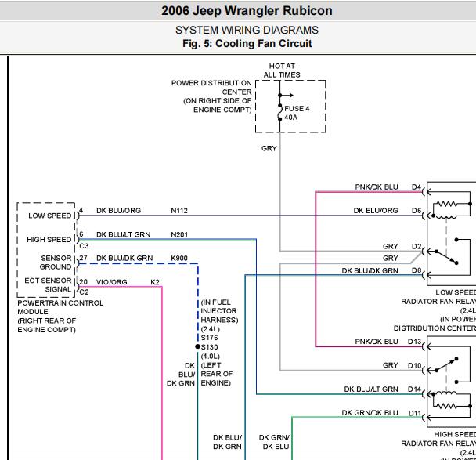
Task: Click the 'N112' circuit code
Action: tap(179, 211)
